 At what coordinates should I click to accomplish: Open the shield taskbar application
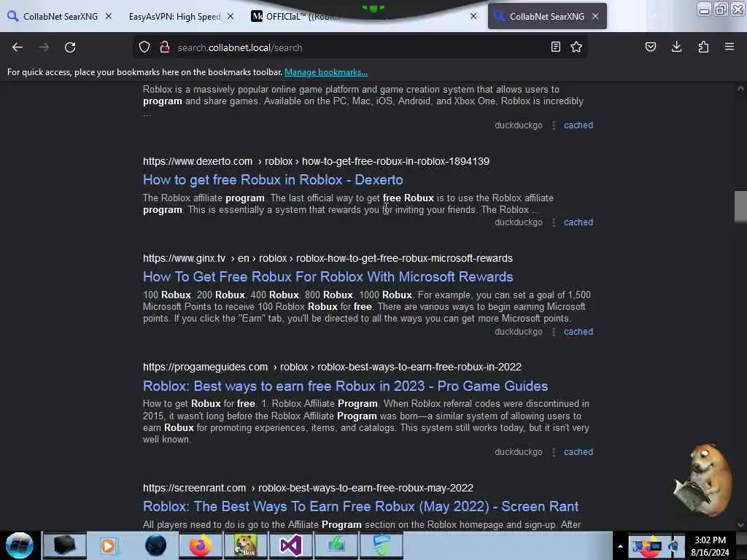(382, 545)
